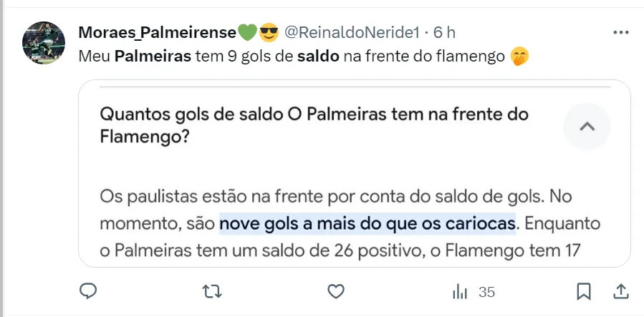Click the @ReinaldoNeride1 handle
The height and width of the screenshot is (317, 644).
[x=351, y=32]
